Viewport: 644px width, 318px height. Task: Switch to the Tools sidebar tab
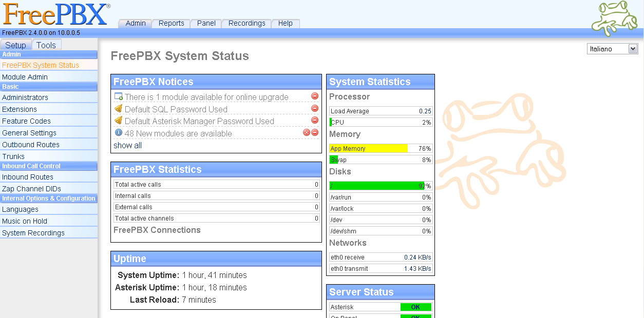[46, 45]
